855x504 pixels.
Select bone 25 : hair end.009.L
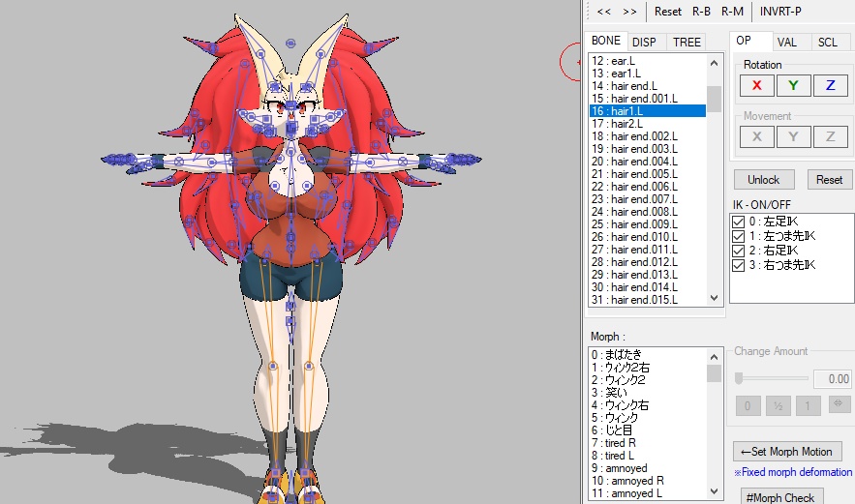(648, 223)
